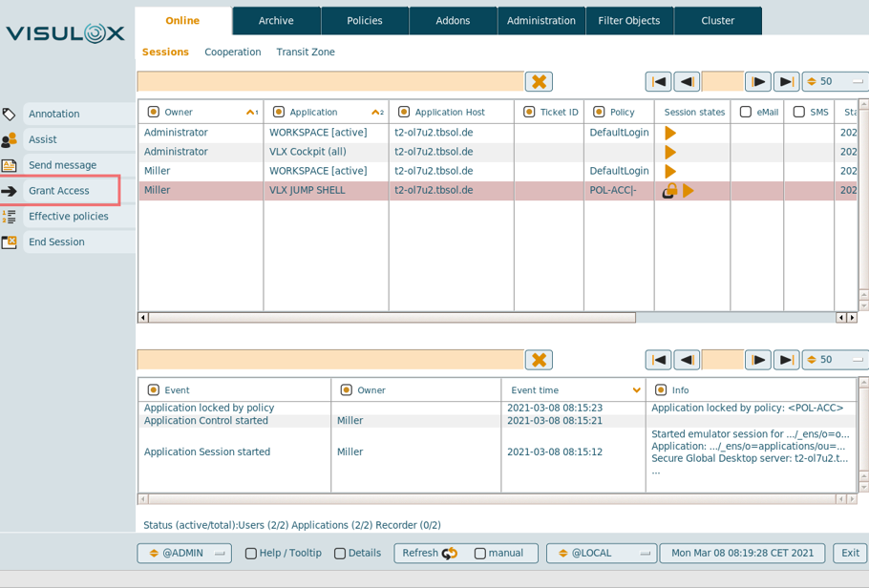Click the Send message icon
The height and width of the screenshot is (588, 869).
[10, 165]
